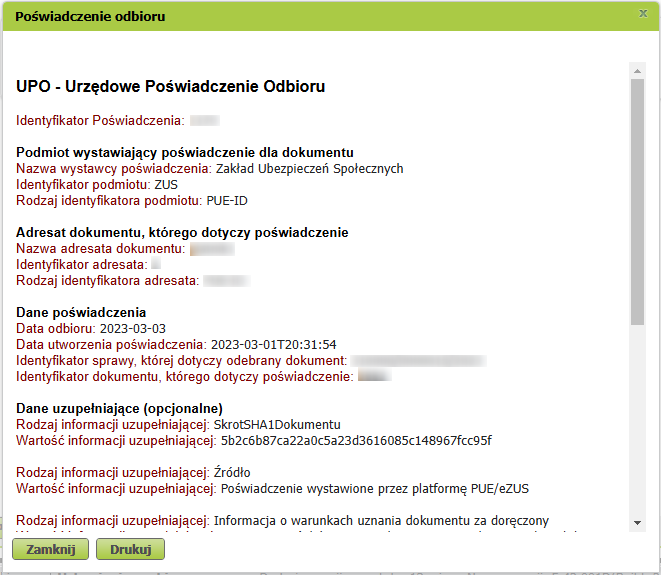Click the value ZUS after Identyfikator podmiotu
The image size is (661, 575).
pyautogui.click(x=166, y=185)
